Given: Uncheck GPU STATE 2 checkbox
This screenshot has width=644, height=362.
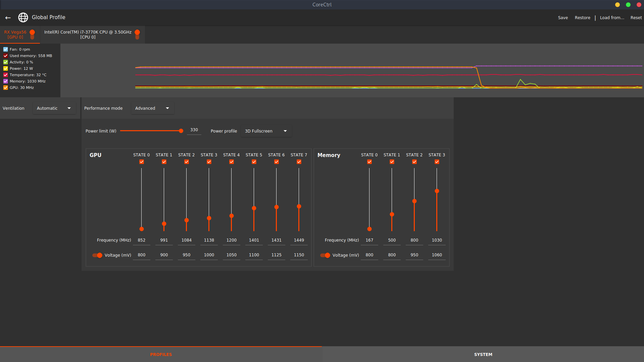Looking at the screenshot, I should click(x=187, y=162).
